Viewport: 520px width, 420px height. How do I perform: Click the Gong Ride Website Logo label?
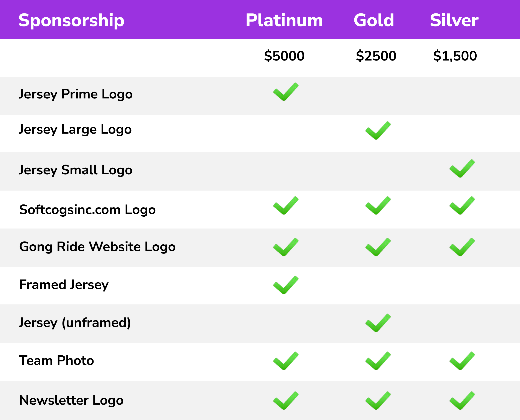coord(97,247)
